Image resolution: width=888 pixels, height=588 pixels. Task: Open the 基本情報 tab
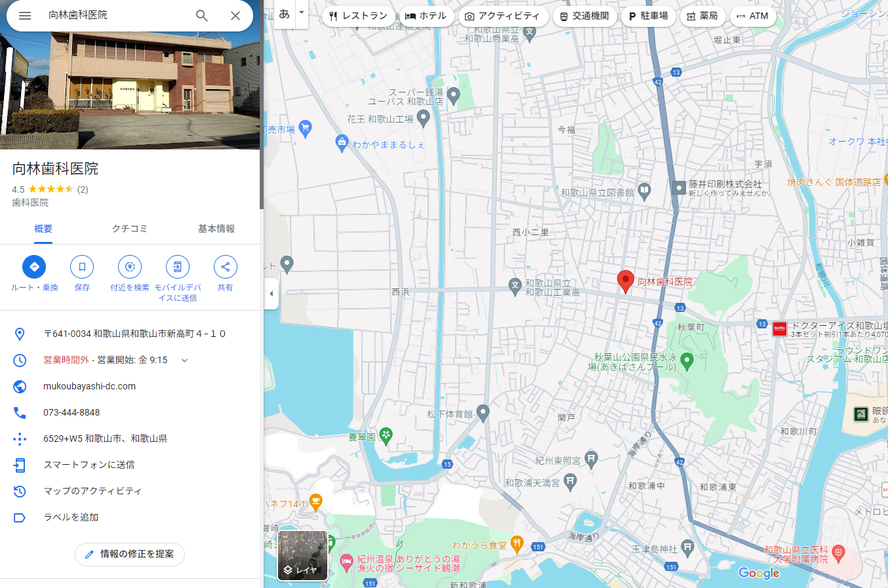[216, 229]
